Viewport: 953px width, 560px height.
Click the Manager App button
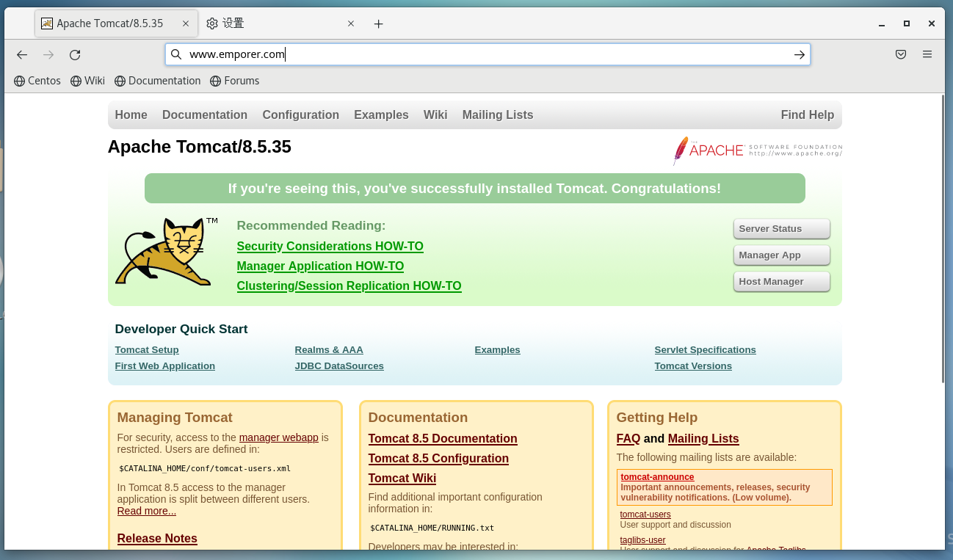coord(782,255)
